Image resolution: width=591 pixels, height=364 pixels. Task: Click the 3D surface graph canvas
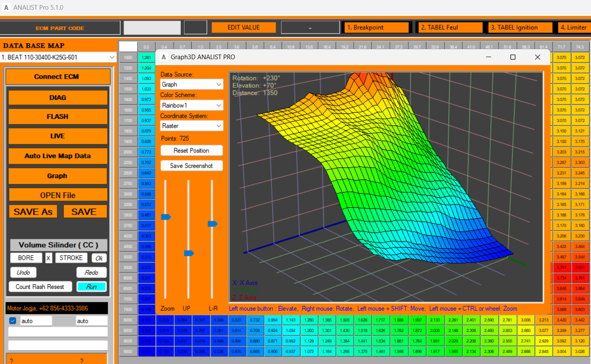point(386,187)
